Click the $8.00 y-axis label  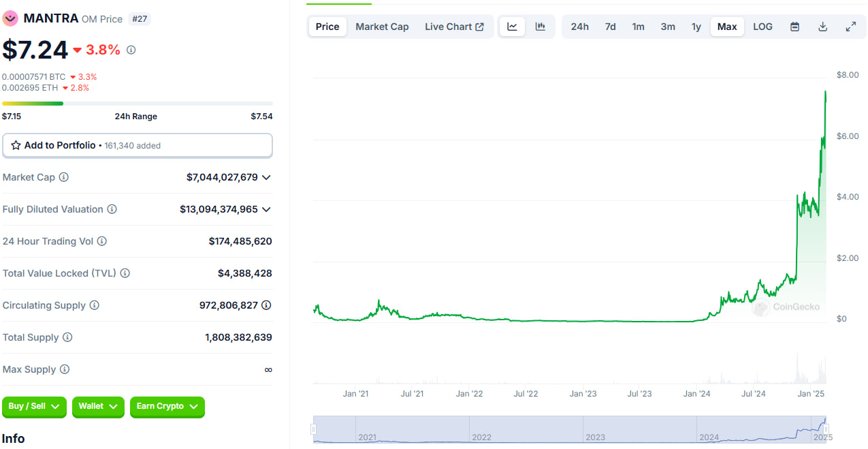848,75
